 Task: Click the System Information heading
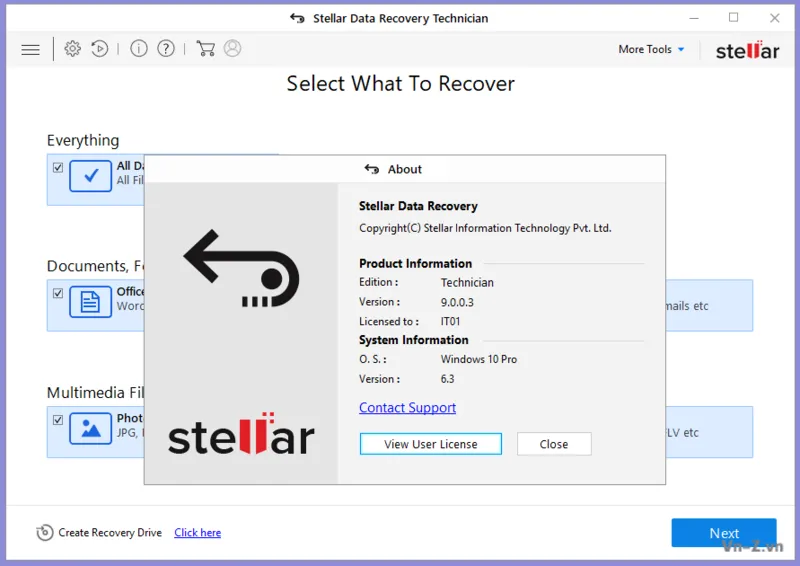(x=413, y=340)
